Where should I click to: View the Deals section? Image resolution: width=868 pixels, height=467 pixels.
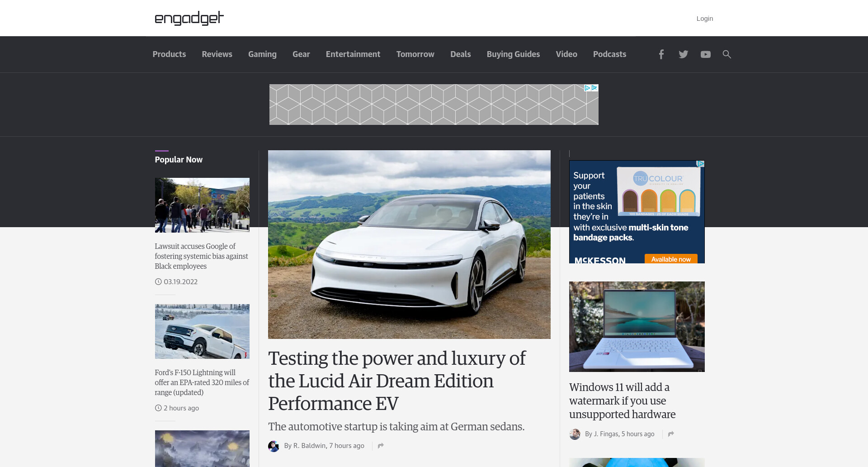[x=461, y=54]
